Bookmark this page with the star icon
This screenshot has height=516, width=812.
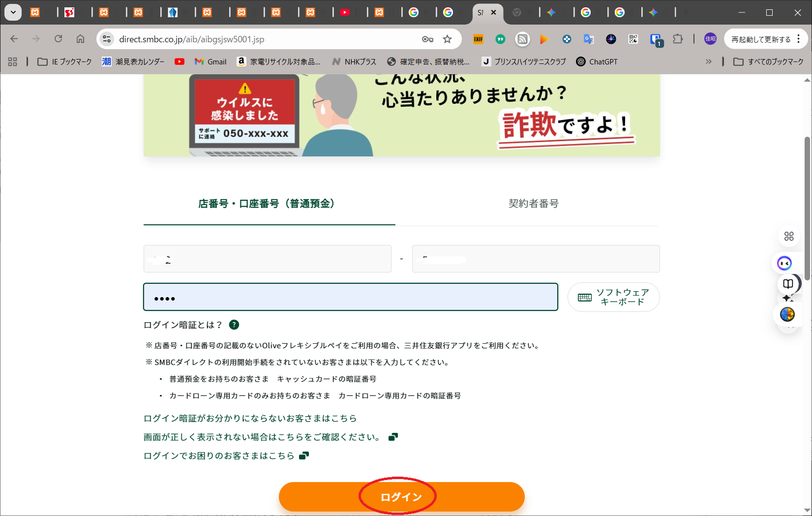[x=447, y=39]
